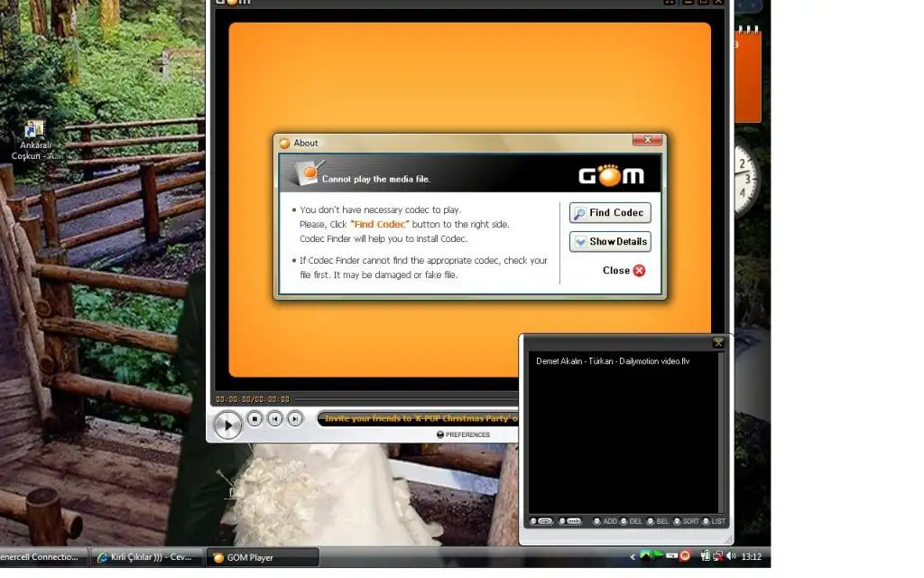Click Close with the red X icon

point(624,270)
